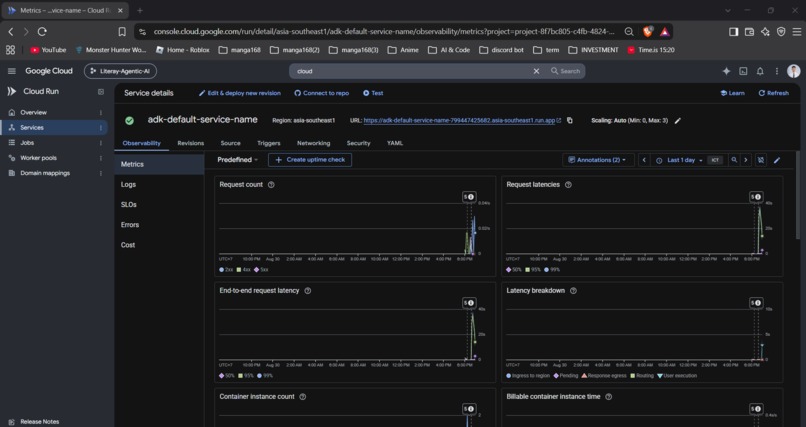Image resolution: width=806 pixels, height=427 pixels.
Task: Open help for Latency breakdown chart
Action: (573, 290)
